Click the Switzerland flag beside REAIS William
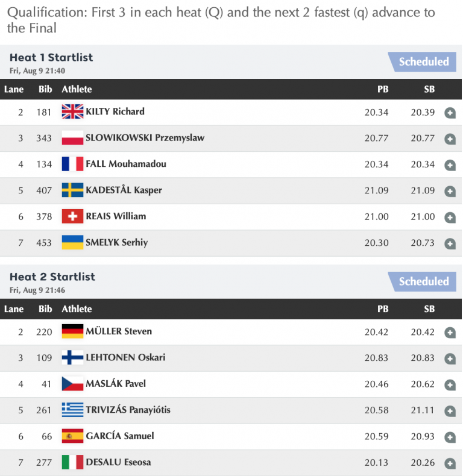This screenshot has width=463, height=476. [x=72, y=216]
